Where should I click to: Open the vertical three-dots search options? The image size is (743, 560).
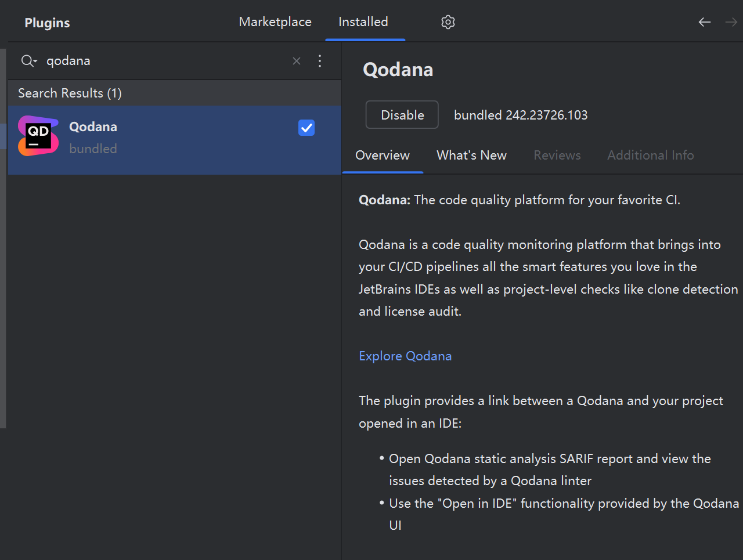(x=320, y=61)
